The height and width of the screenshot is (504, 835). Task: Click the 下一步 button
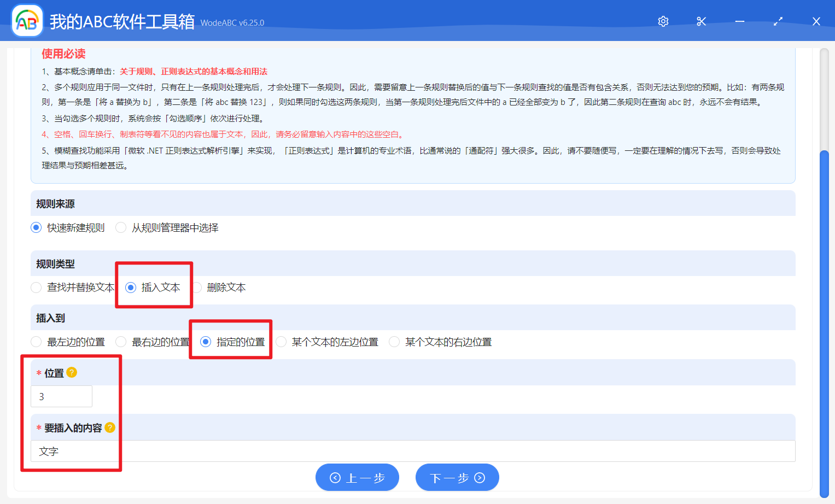point(457,477)
